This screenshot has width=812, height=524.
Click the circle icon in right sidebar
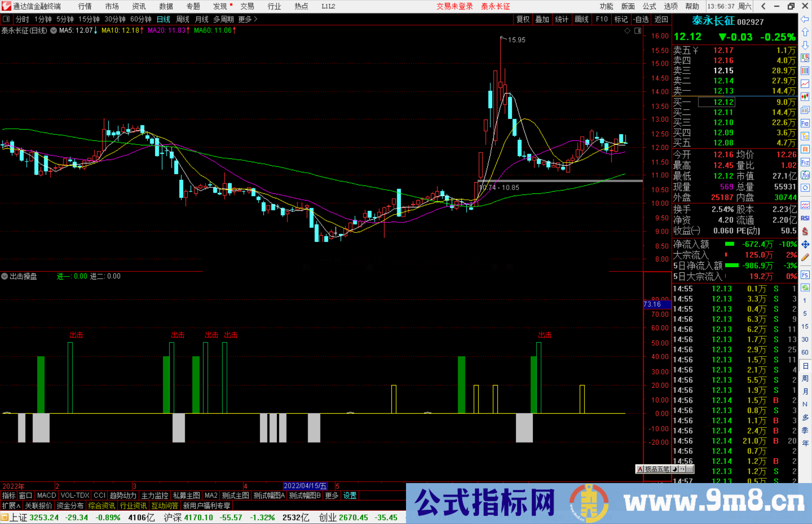(805, 188)
